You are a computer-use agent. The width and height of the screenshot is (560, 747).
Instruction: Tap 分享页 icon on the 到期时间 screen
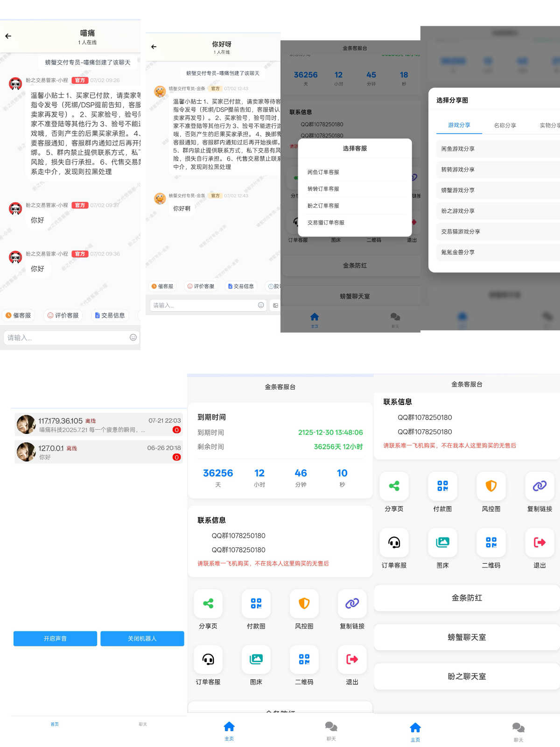pyautogui.click(x=208, y=603)
